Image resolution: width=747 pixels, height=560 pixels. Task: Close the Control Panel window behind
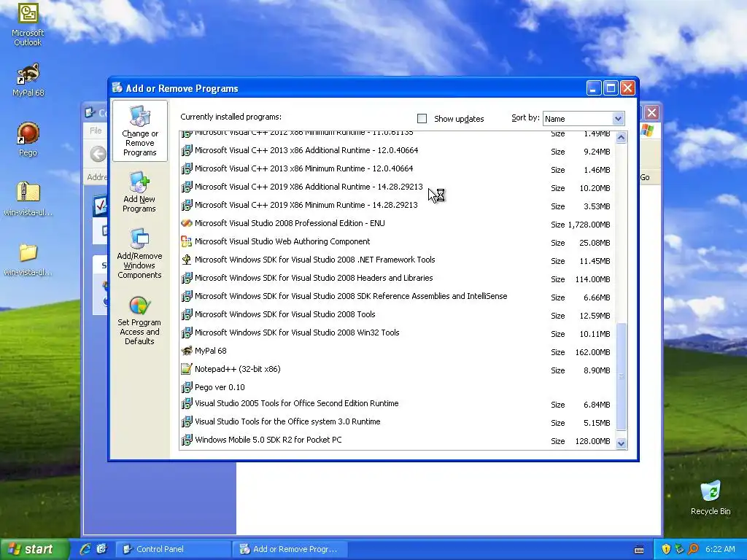coord(651,113)
